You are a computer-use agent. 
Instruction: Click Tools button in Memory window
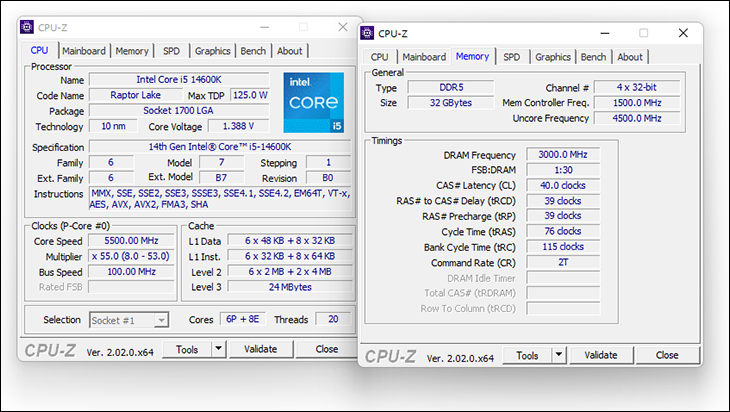527,355
